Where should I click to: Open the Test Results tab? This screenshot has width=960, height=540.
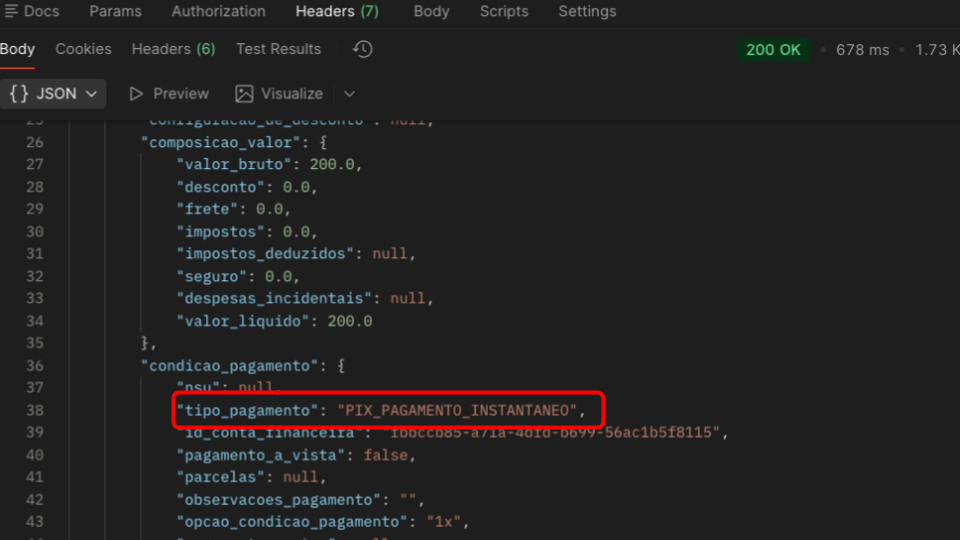click(279, 49)
